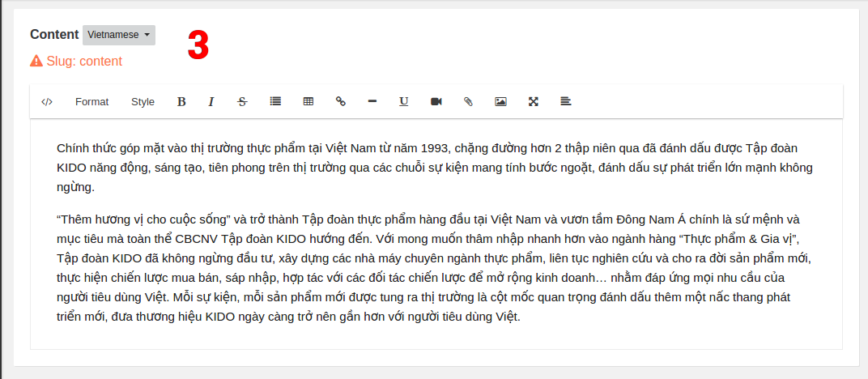
Task: Open the list options icon
Action: coord(275,102)
